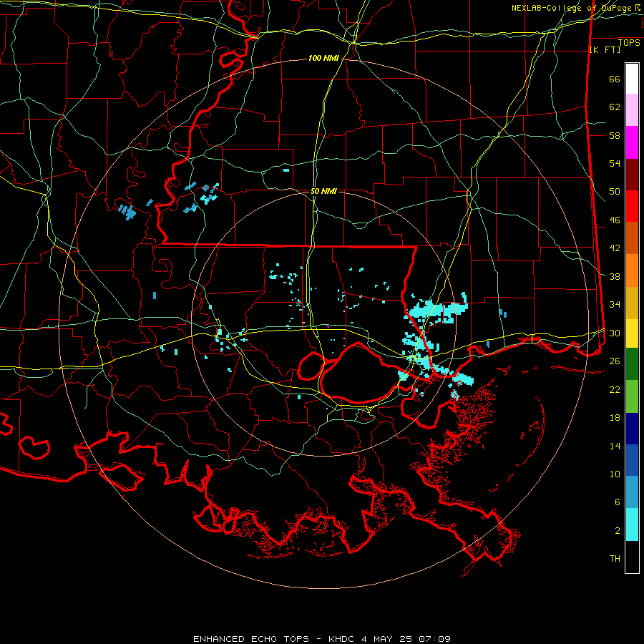Viewport: 644px width, 644px height.
Task: Pick the bright red legend swatch
Action: point(632,206)
